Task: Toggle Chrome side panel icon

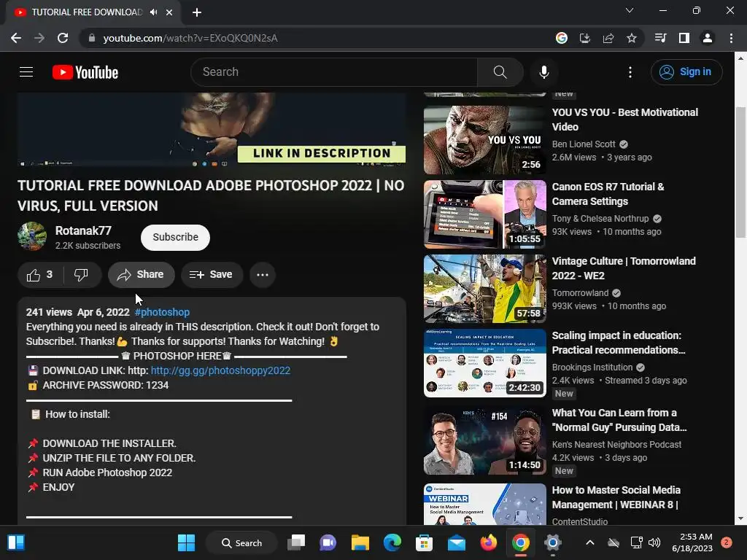Action: tap(684, 38)
